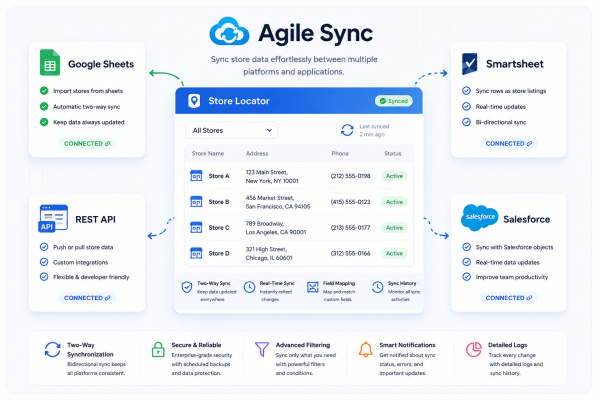This screenshot has width=600, height=400.
Task: Click the REST API CONNECTED button
Action: pos(87,298)
